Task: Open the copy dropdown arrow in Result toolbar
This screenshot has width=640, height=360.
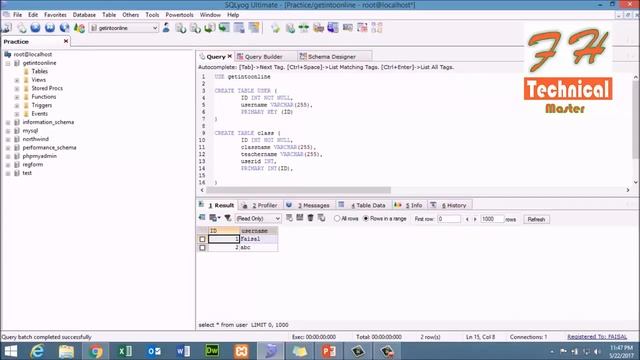Action: 219,218
